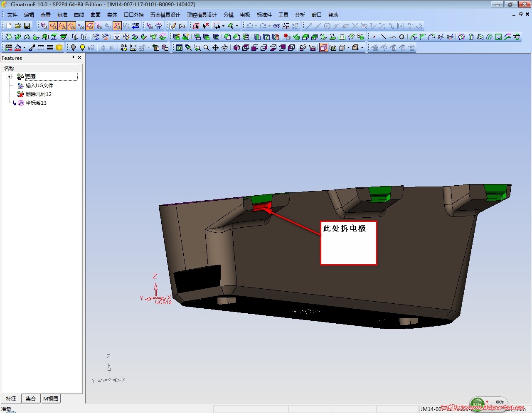Click the layers color grid icon

9,48
